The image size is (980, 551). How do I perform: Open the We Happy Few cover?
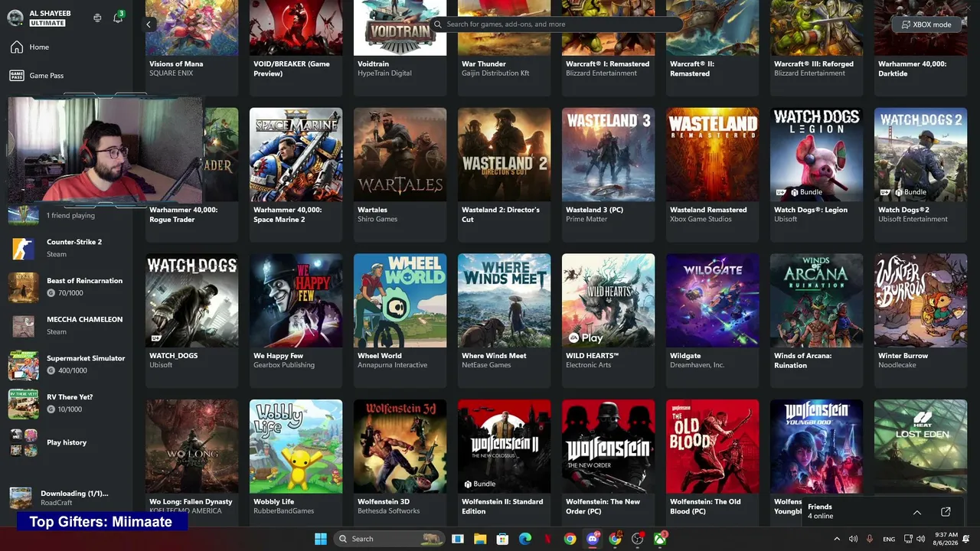click(296, 301)
